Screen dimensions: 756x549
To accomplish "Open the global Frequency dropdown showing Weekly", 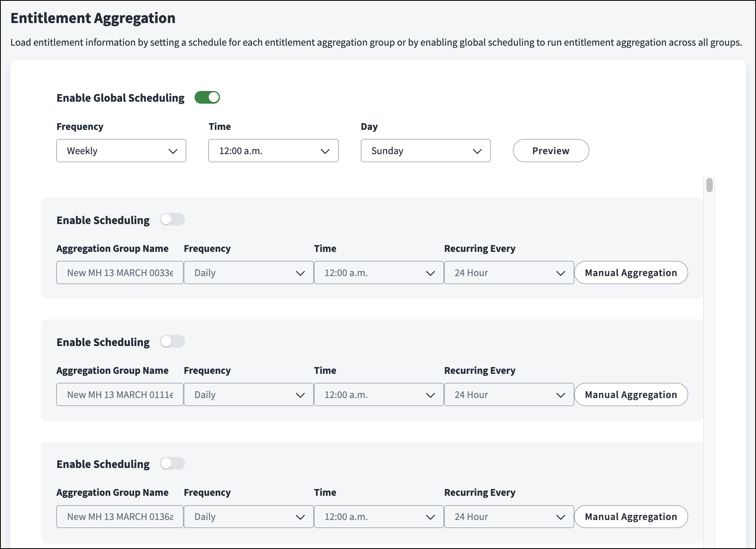I will pyautogui.click(x=121, y=151).
